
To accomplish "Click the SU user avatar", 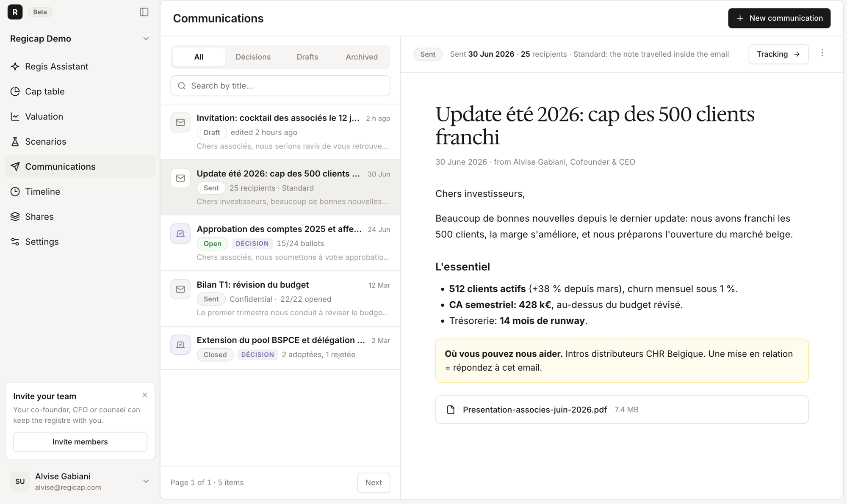I will [20, 482].
